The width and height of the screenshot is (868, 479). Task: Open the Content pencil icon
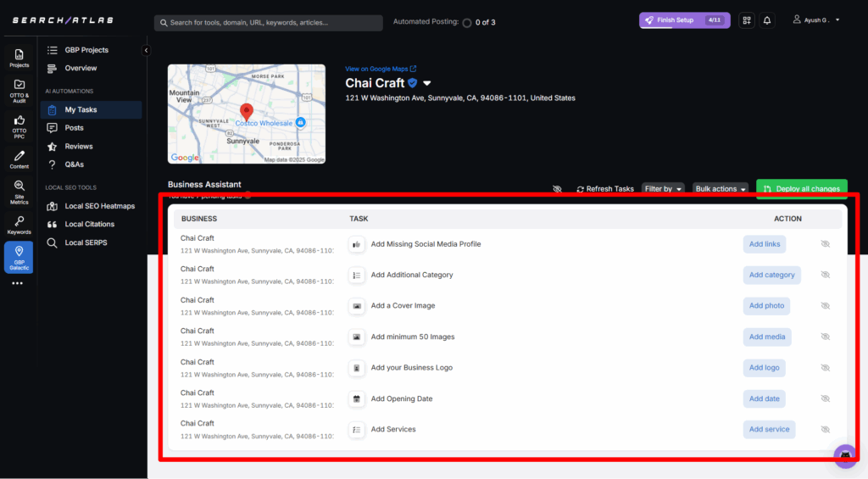(x=19, y=159)
